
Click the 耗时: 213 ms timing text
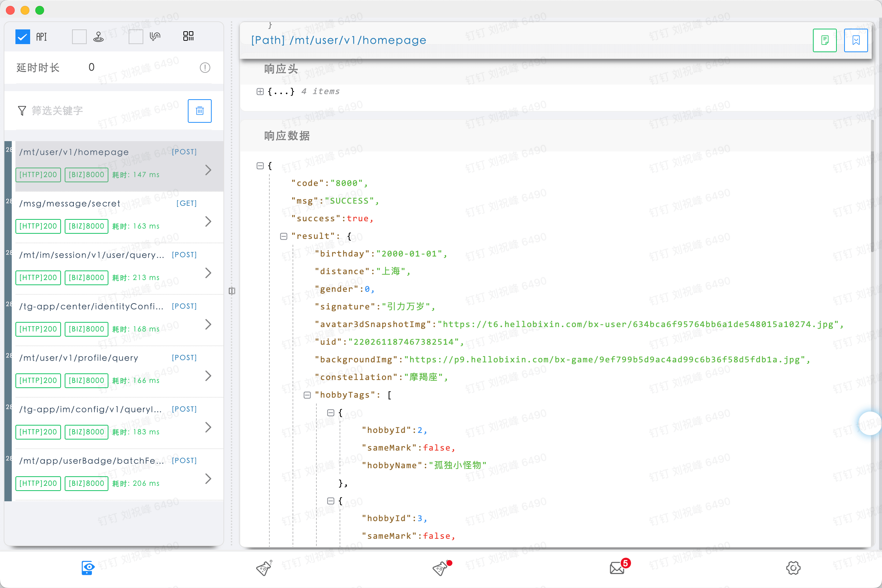[136, 277]
